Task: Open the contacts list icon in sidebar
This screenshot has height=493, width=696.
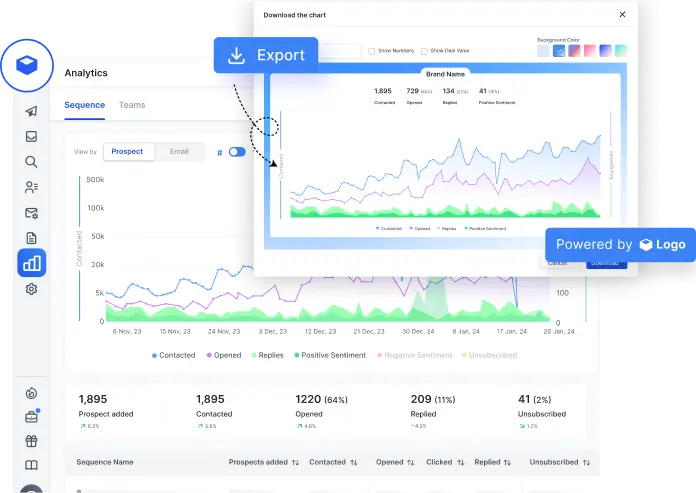Action: 32,187
